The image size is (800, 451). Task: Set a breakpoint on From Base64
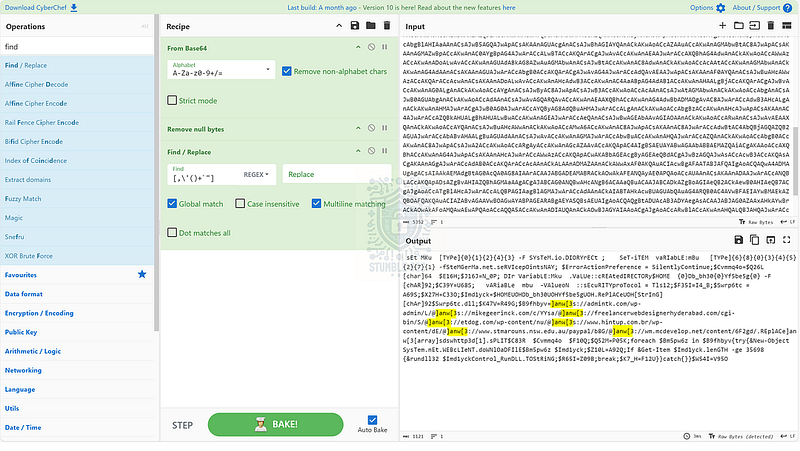pos(385,47)
